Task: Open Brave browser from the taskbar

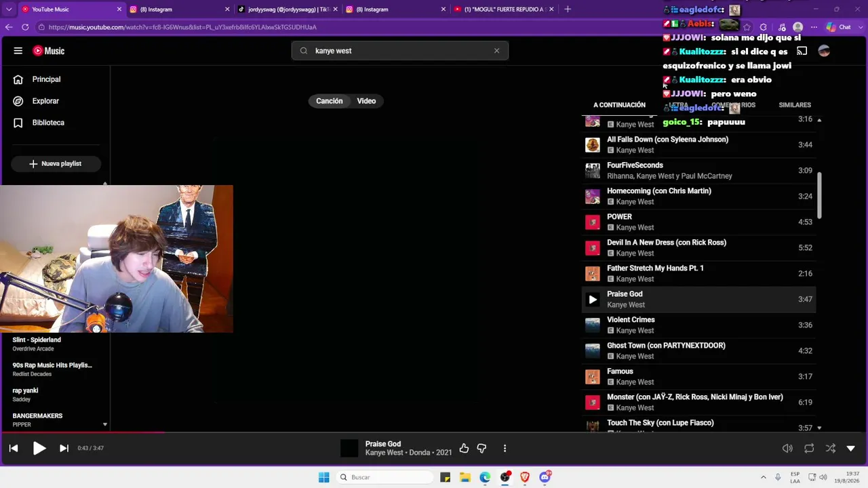Action: [525, 477]
